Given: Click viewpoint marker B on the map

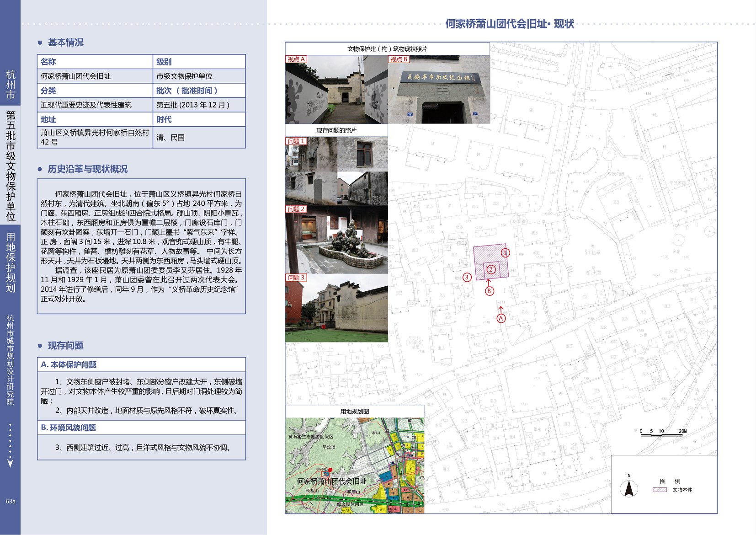Looking at the screenshot, I should pyautogui.click(x=489, y=291).
